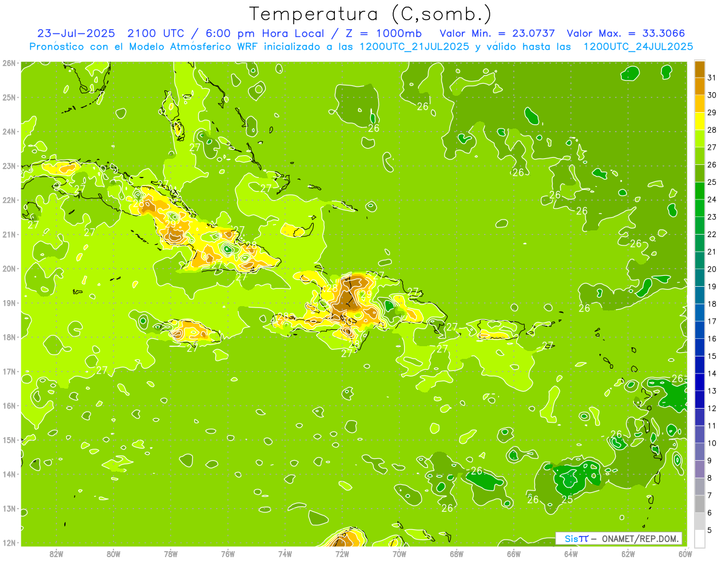Viewport: 728px width, 562px height.
Task: Click the "22N" latitude axis label
Action: [8, 200]
